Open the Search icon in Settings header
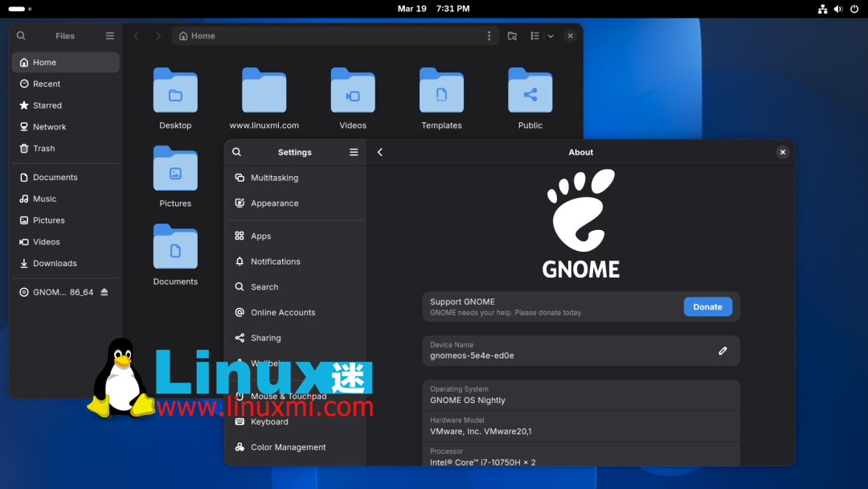Viewport: 868px width, 489px height. 237,152
